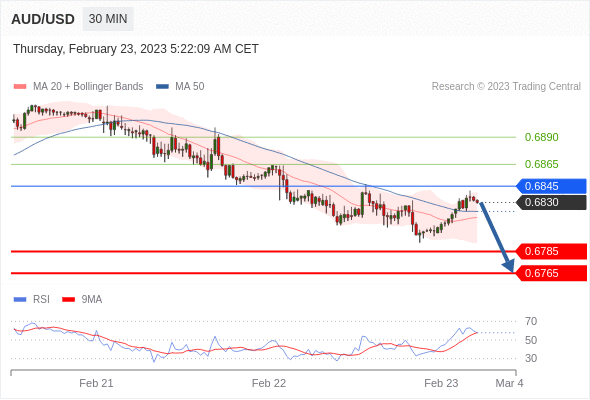Click the RSI 70 axis value
This screenshot has width=590, height=400.
531,321
